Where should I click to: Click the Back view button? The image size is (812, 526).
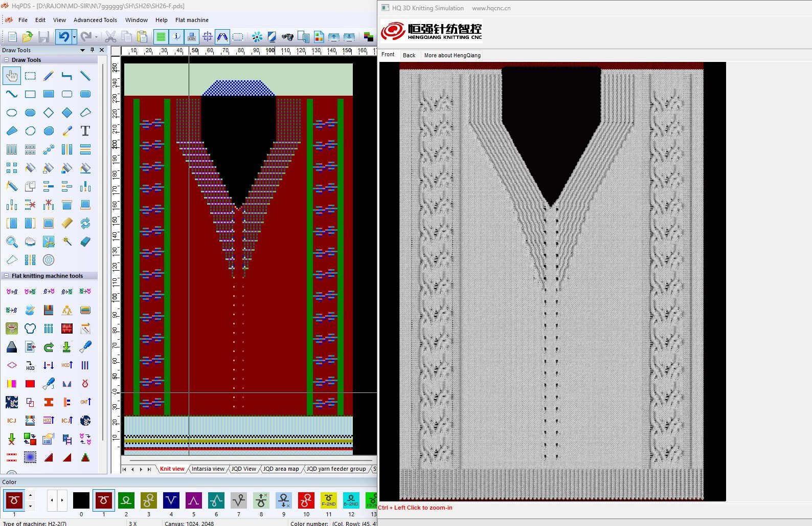tap(409, 55)
